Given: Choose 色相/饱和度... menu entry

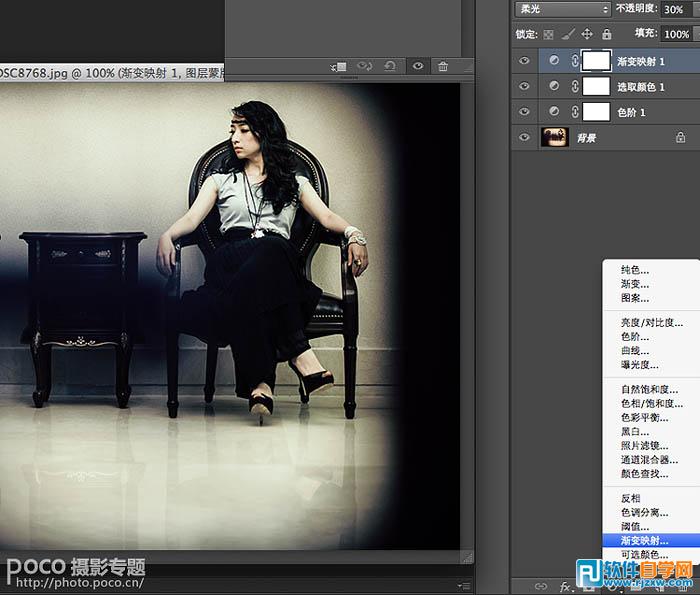Looking at the screenshot, I should 652,404.
